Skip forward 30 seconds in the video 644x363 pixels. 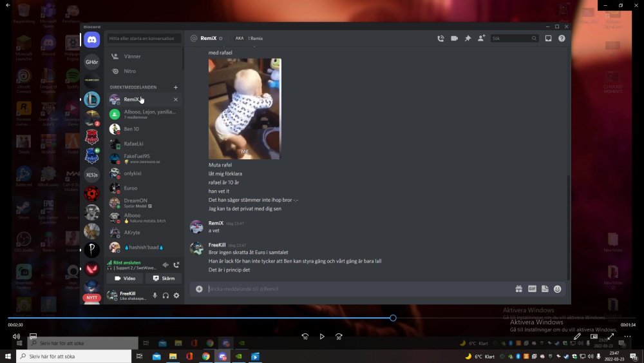pos(339,337)
